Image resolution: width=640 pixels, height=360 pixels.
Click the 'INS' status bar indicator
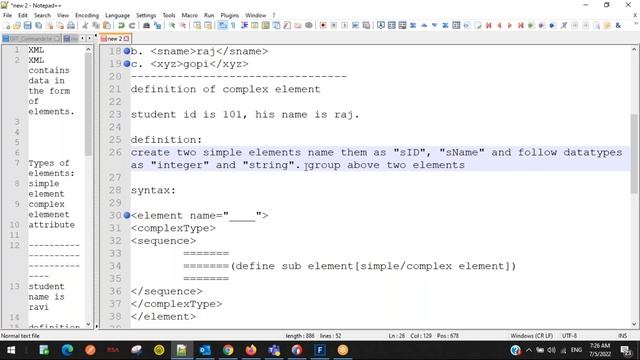click(x=622, y=336)
